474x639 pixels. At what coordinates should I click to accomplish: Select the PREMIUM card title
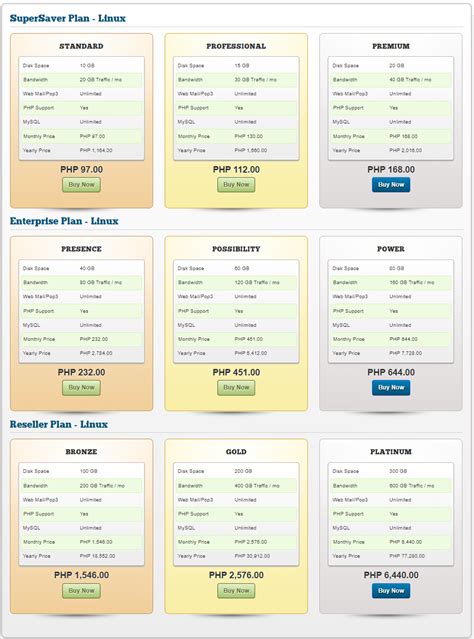(391, 46)
